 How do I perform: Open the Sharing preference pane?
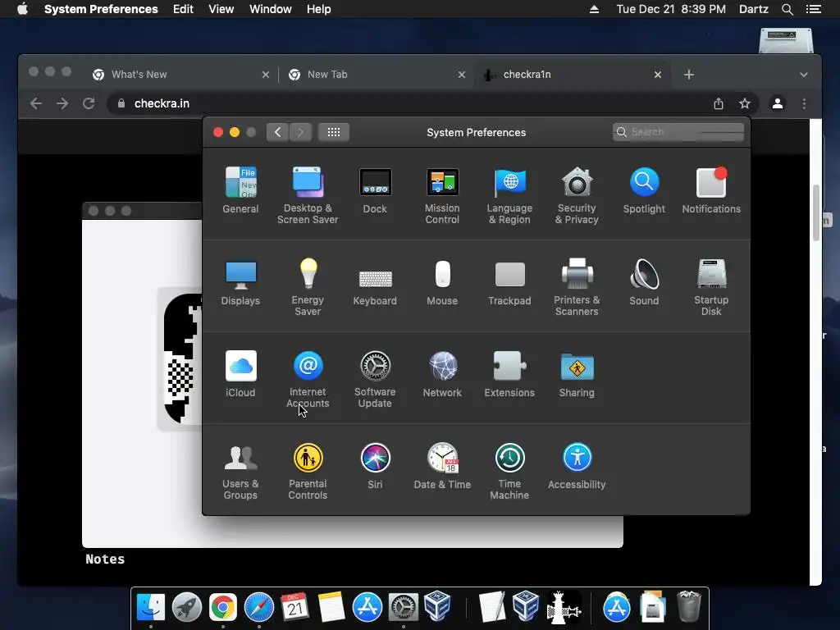coord(577,374)
